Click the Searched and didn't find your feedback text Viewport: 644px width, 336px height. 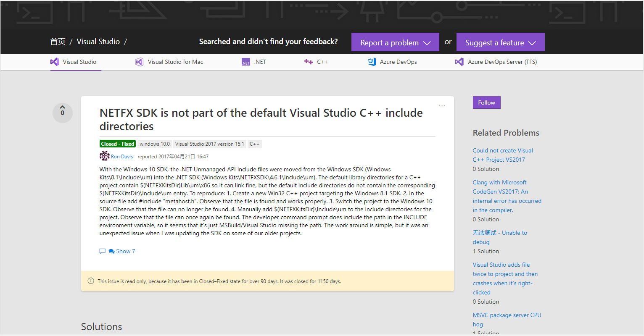[268, 42]
